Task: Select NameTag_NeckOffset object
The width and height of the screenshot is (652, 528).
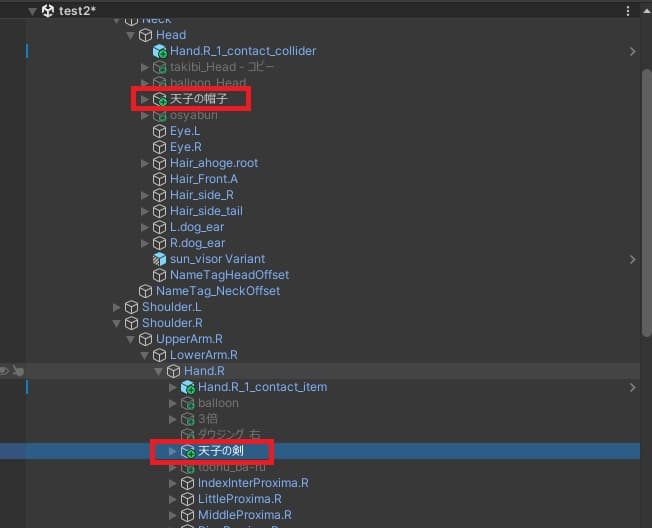Action: pyautogui.click(x=218, y=291)
